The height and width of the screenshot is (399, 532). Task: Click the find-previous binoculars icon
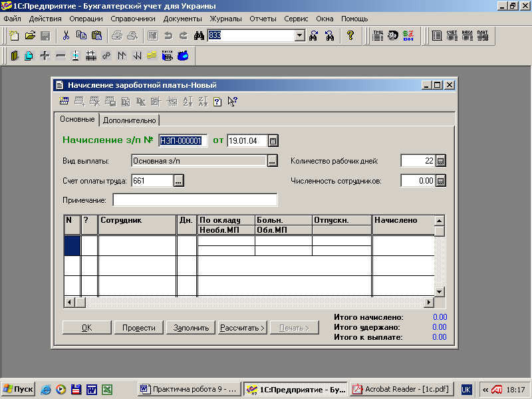pyautogui.click(x=329, y=35)
